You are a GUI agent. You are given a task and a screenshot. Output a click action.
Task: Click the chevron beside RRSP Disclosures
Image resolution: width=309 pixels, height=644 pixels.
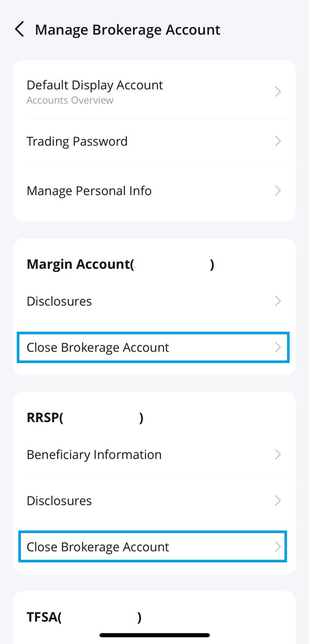[278, 501]
